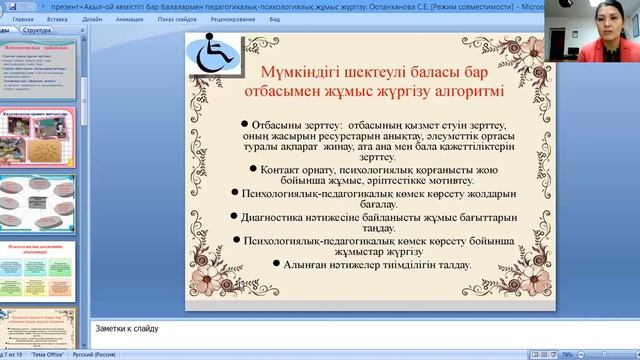The image size is (640, 360).
Task: Click the slides pane scroll-down arrow
Action: [x=84, y=346]
